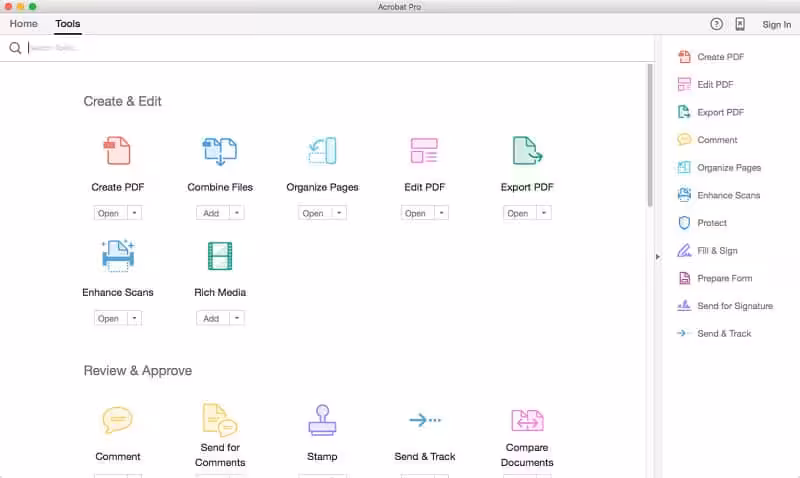Click Add button under Rich Media
Image resolution: width=800 pixels, height=478 pixels.
click(x=213, y=318)
